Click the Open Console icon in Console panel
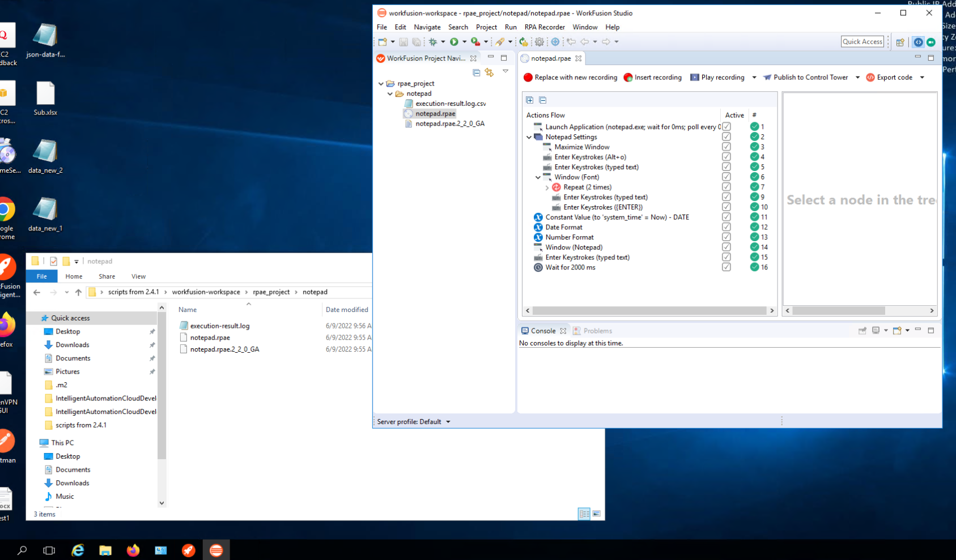This screenshot has width=956, height=560. 897,331
